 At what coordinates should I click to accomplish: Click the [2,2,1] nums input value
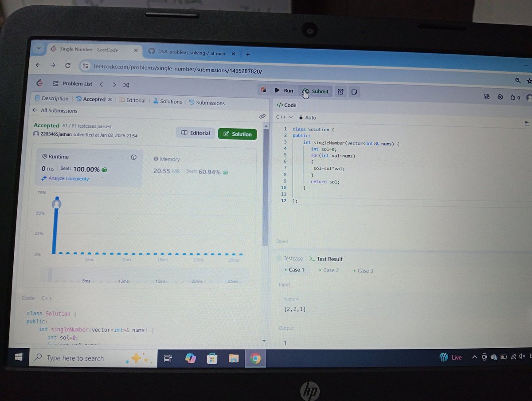(295, 309)
